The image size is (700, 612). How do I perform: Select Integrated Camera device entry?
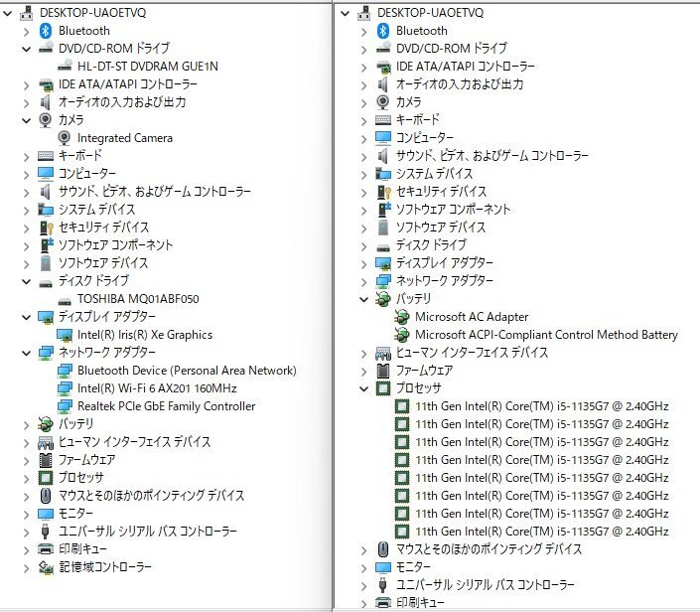[124, 138]
